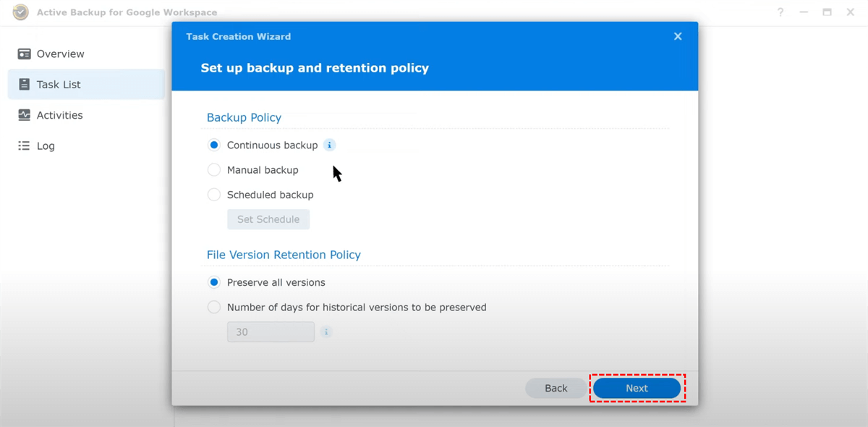Open the Overview sidebar icon
The height and width of the screenshot is (427, 868).
pyautogui.click(x=25, y=54)
